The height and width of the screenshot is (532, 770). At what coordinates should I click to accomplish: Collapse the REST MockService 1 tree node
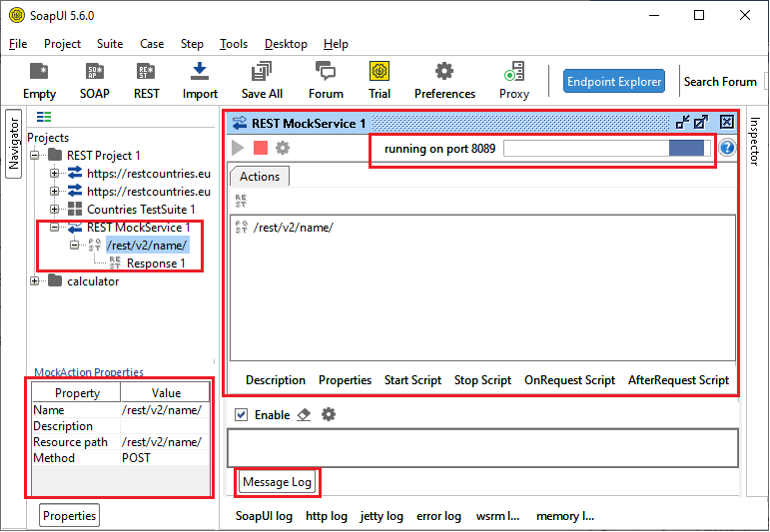pos(55,228)
